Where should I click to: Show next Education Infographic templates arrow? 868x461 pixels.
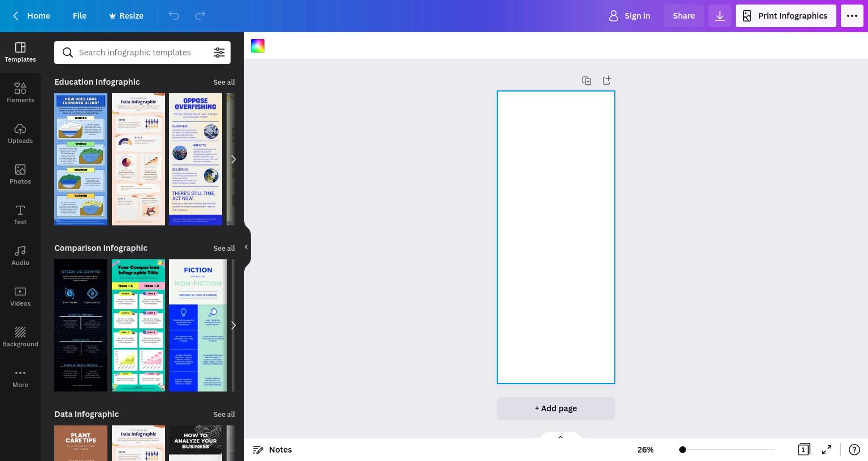click(x=233, y=159)
